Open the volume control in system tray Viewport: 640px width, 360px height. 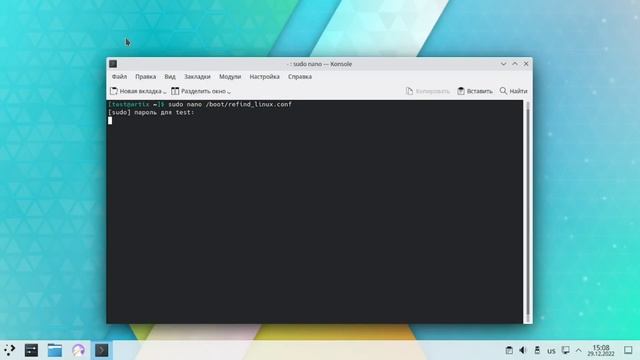(523, 350)
